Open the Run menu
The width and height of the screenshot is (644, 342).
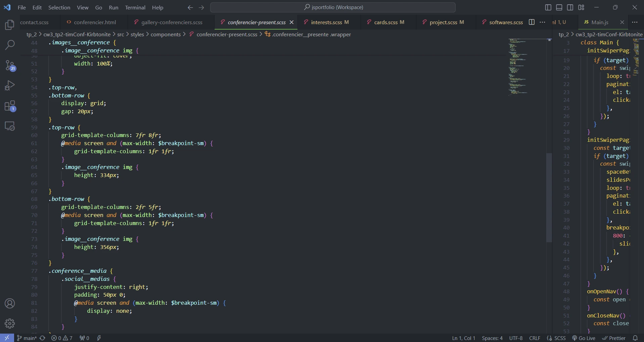tap(113, 7)
